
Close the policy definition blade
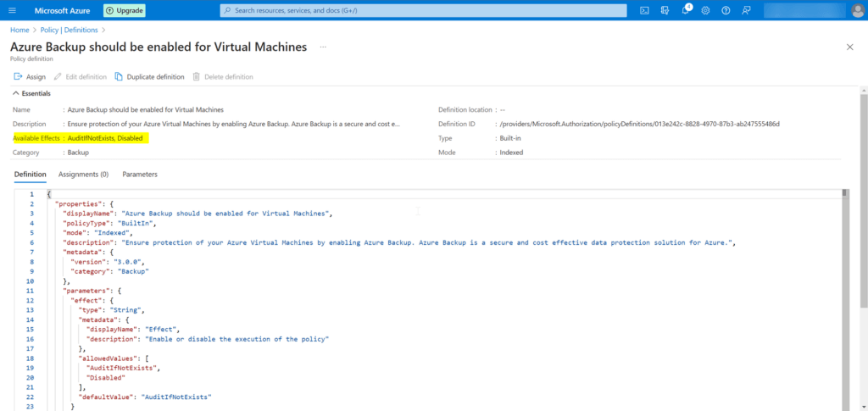click(x=849, y=47)
